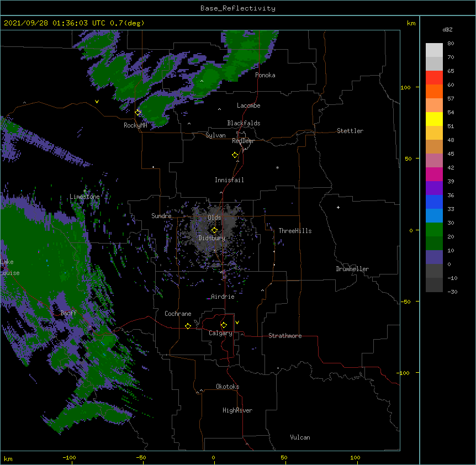Screen dimensions: 476x465
Task: Click the HighRiver label
Action: [x=237, y=410]
